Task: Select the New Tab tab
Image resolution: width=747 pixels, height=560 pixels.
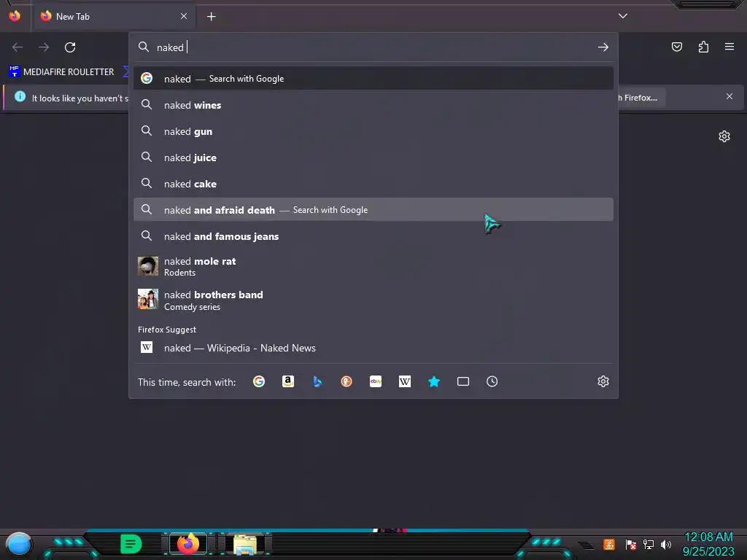Action: click(x=113, y=16)
